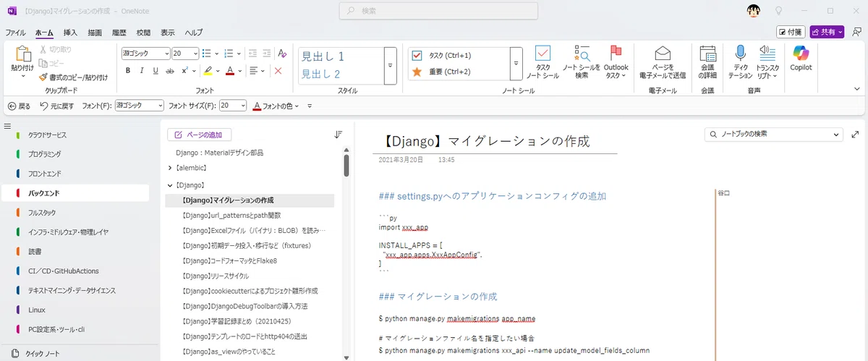Click the Format Painter (書式のコピー/貼り付け) button
This screenshot has width=868, height=361.
pyautogui.click(x=73, y=77)
